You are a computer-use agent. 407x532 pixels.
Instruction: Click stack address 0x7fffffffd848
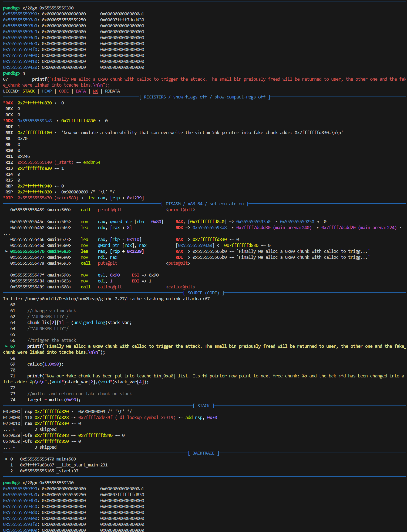coord(52,435)
